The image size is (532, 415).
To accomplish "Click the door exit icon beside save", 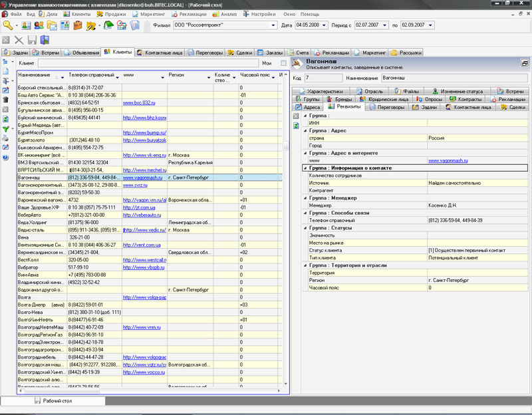I will pyautogui.click(x=45, y=40).
